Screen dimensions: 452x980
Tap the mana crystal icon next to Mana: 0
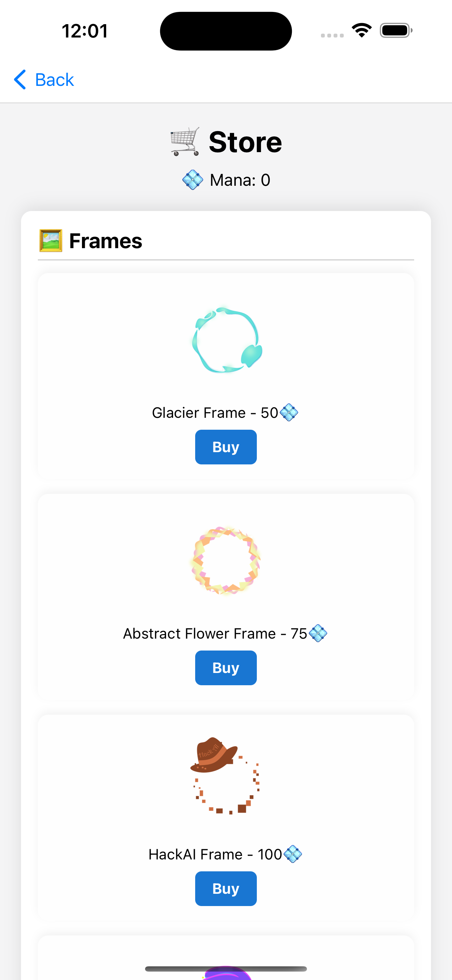(192, 180)
